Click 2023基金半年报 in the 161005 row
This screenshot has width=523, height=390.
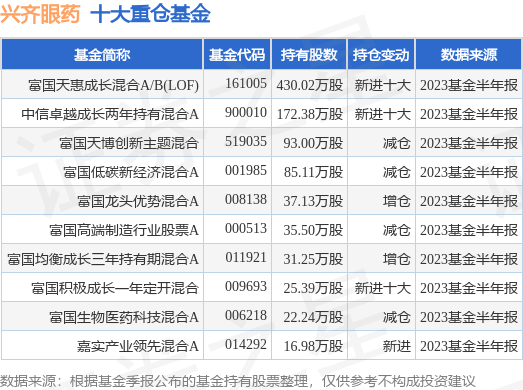(469, 85)
